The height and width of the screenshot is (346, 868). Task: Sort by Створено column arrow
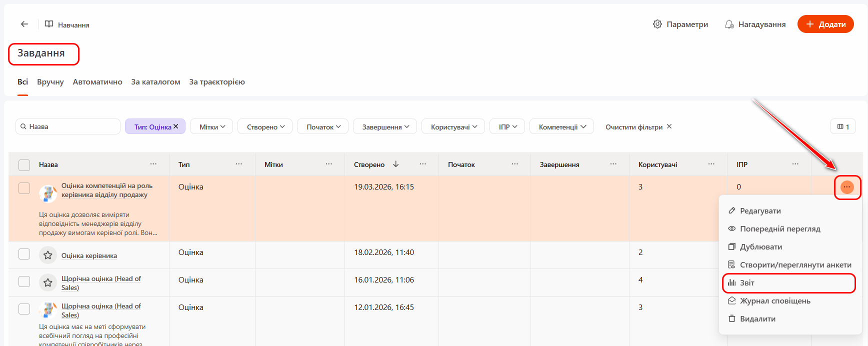pyautogui.click(x=396, y=164)
